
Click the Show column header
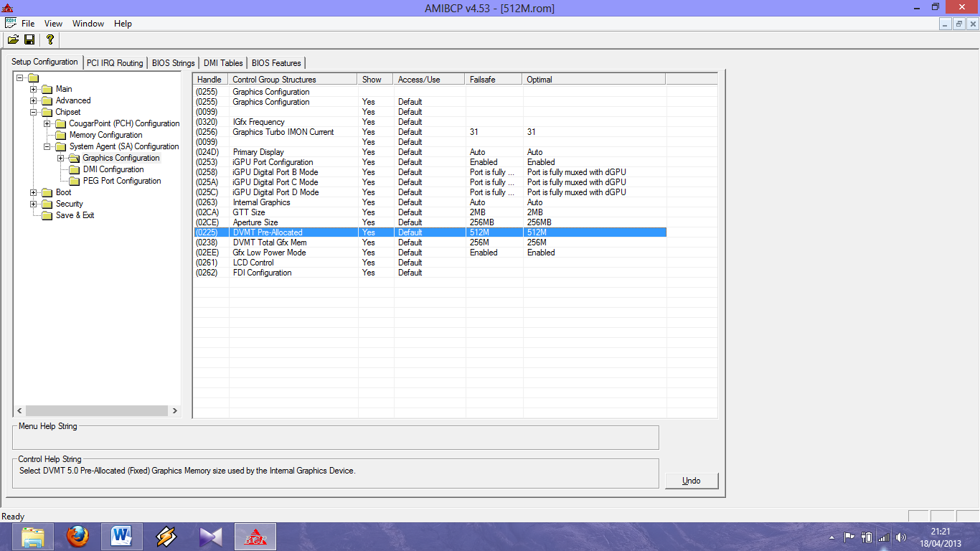[x=376, y=79]
